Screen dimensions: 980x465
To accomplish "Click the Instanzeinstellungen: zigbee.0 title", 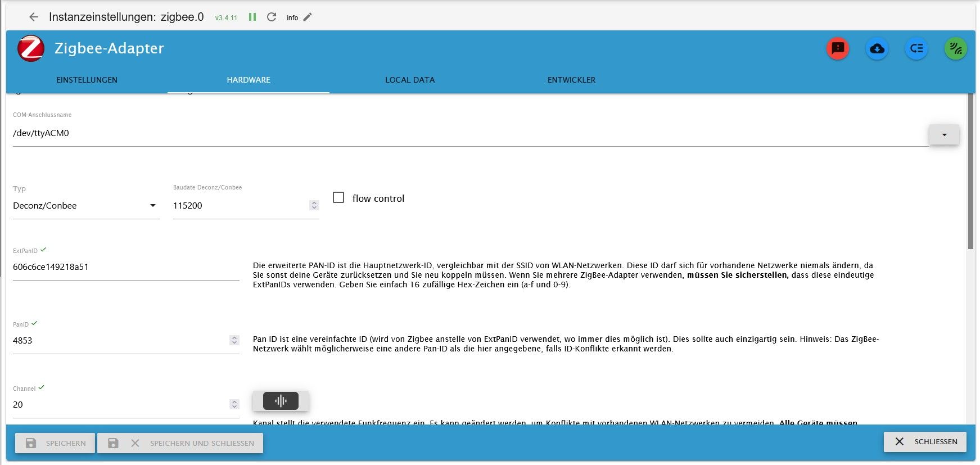I will (127, 17).
